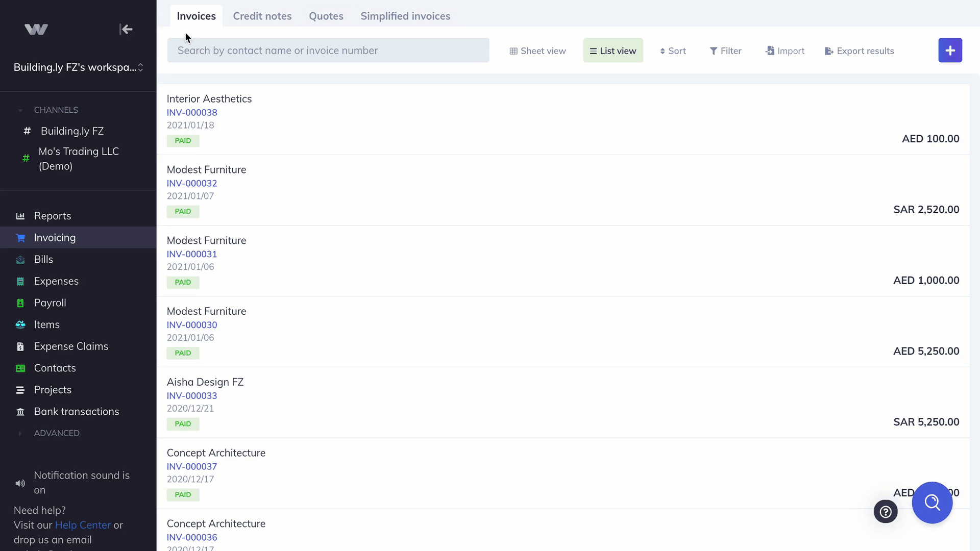The image size is (980, 551).
Task: Click PAID badge on INV-000038
Action: point(183,141)
